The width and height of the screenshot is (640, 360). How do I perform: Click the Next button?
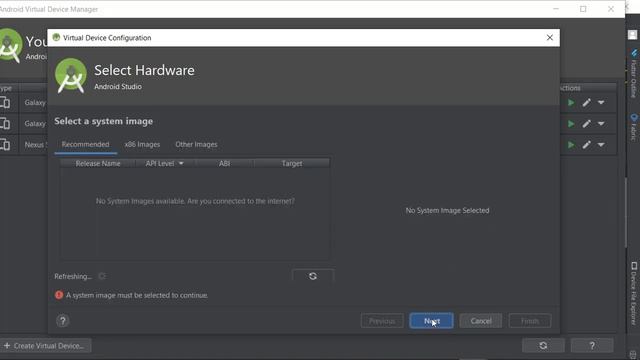(431, 321)
